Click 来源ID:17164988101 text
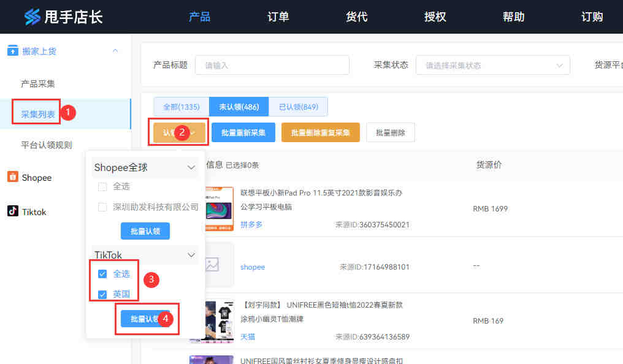This screenshot has width=623, height=364. 374,267
